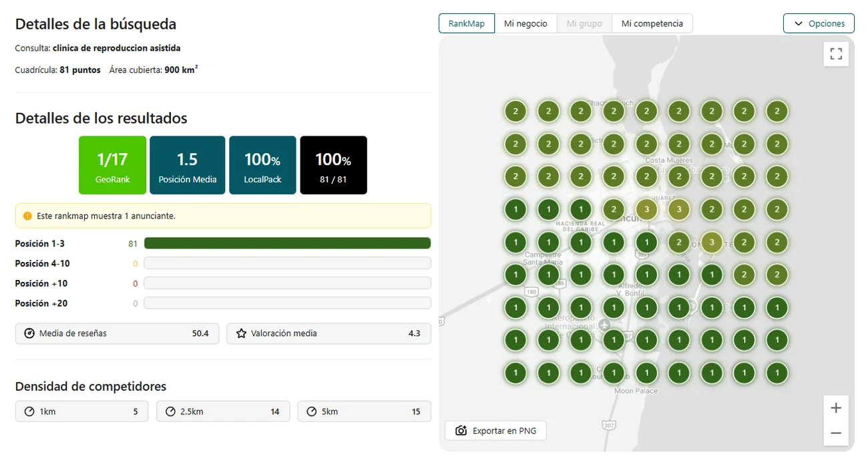
Task: Go to the Mi competencia tab
Action: coord(652,23)
